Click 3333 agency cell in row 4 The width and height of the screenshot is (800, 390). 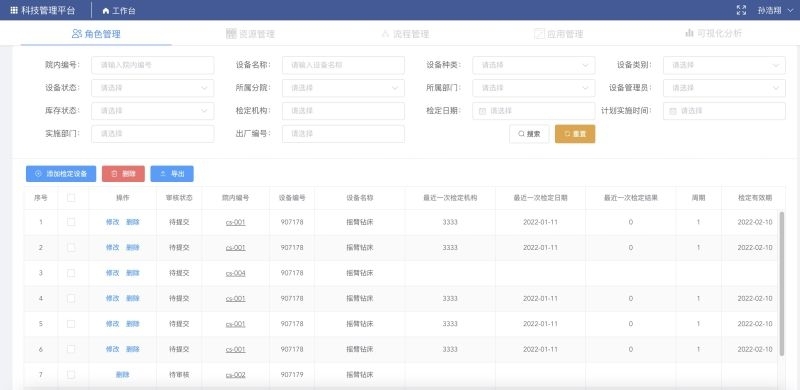450,298
